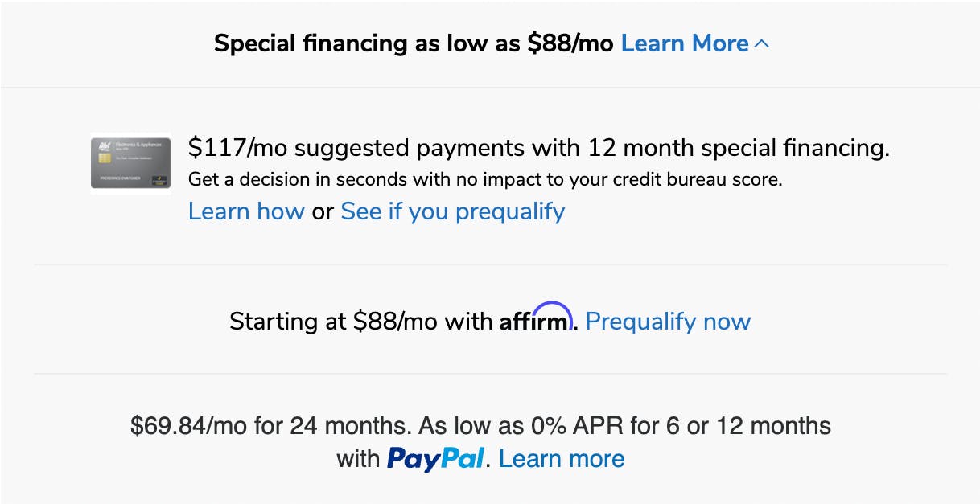Click the "or" between the card links
Screen dimensions: 980x504
(322, 211)
